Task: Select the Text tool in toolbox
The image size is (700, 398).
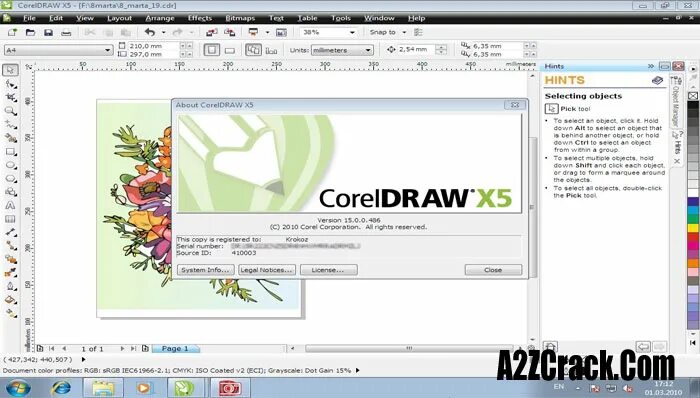Action: click(x=10, y=206)
